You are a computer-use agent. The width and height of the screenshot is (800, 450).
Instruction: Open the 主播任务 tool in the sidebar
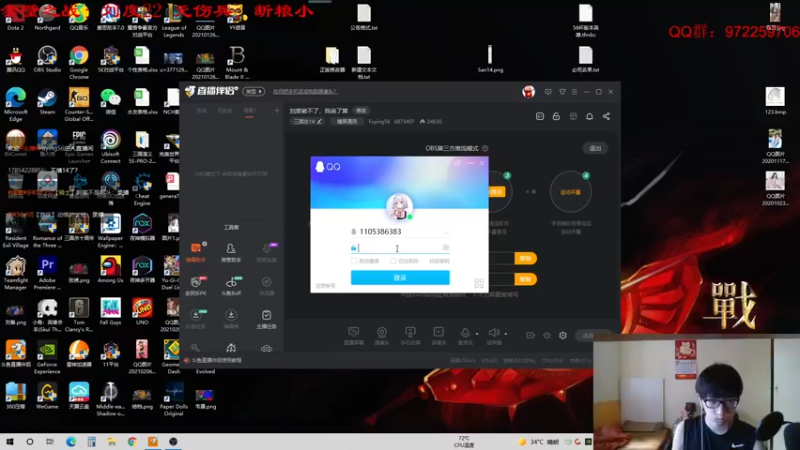click(266, 319)
